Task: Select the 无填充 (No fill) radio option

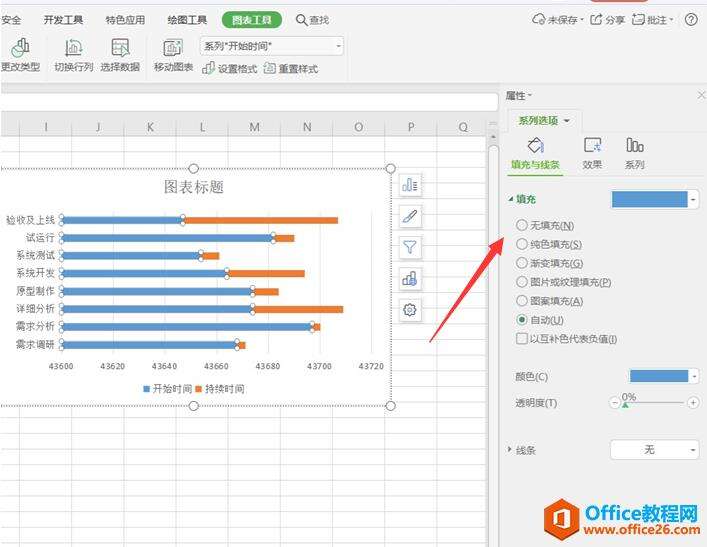Action: [522, 226]
